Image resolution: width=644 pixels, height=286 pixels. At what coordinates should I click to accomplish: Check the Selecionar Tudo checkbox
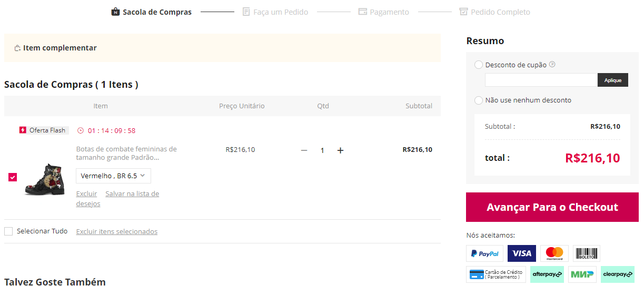(x=8, y=231)
